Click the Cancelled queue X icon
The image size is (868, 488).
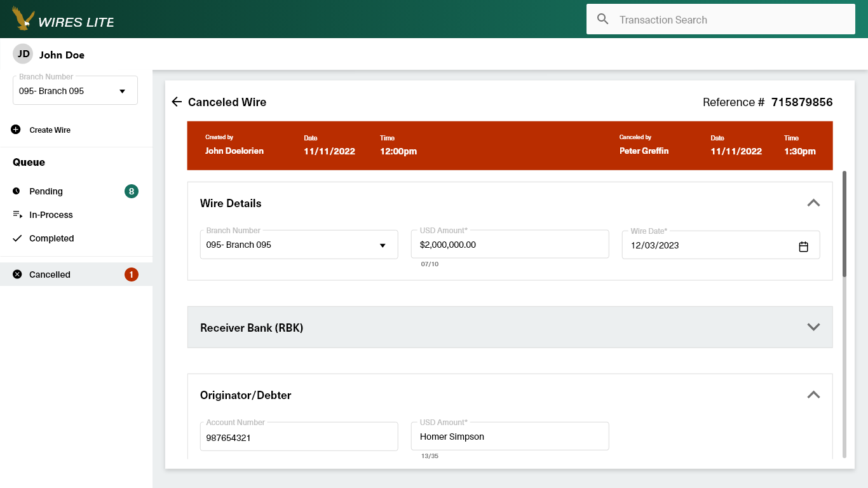pos(17,274)
